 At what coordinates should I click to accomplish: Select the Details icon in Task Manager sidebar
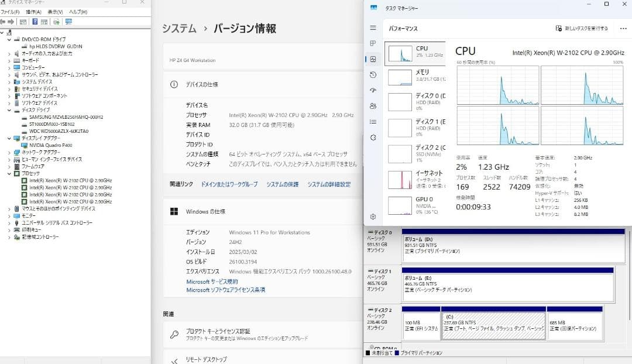pos(373,122)
